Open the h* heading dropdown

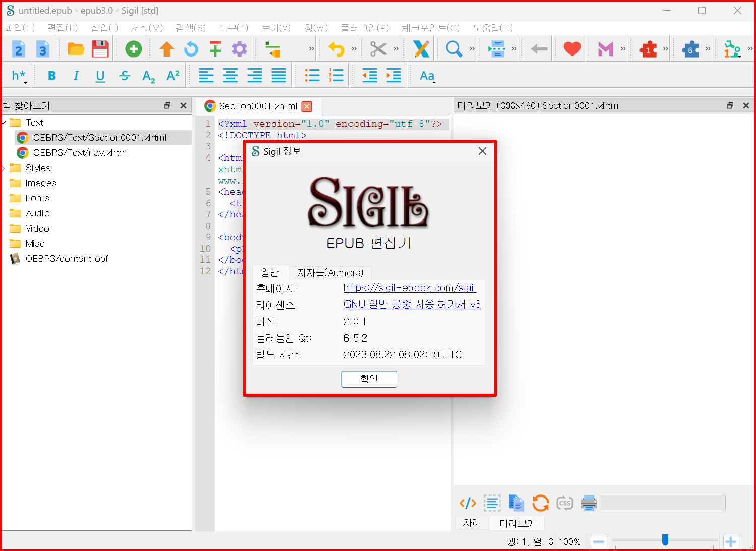point(19,76)
